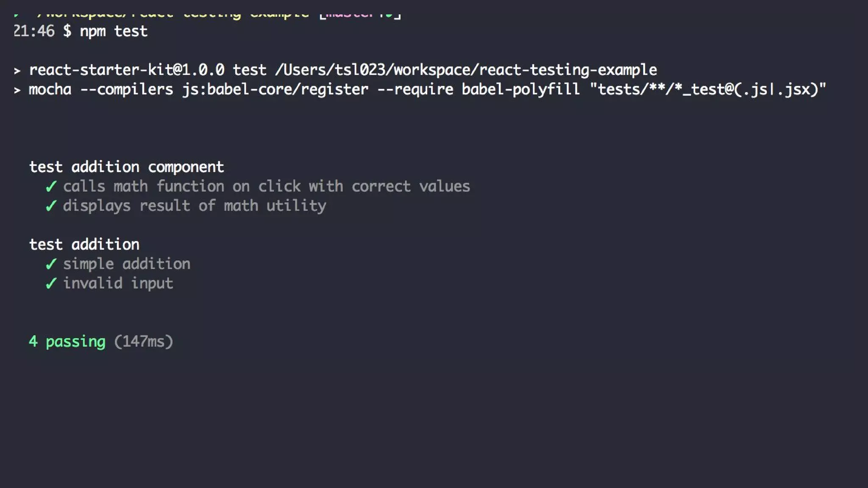Viewport: 868px width, 488px height.
Task: Click the green "4 passing" summary
Action: (67, 341)
